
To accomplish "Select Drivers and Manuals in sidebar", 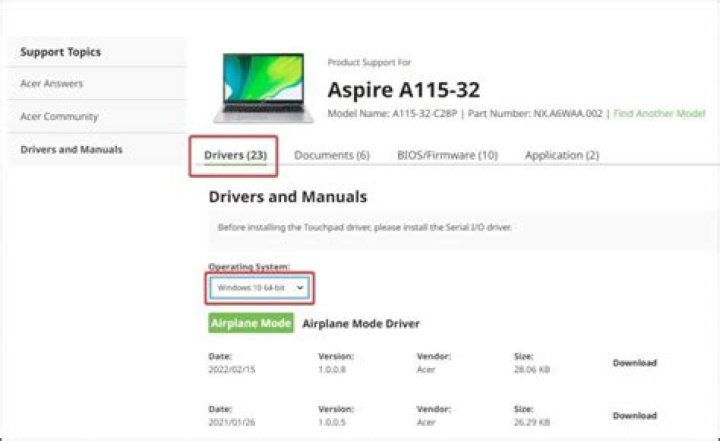I will 71,149.
